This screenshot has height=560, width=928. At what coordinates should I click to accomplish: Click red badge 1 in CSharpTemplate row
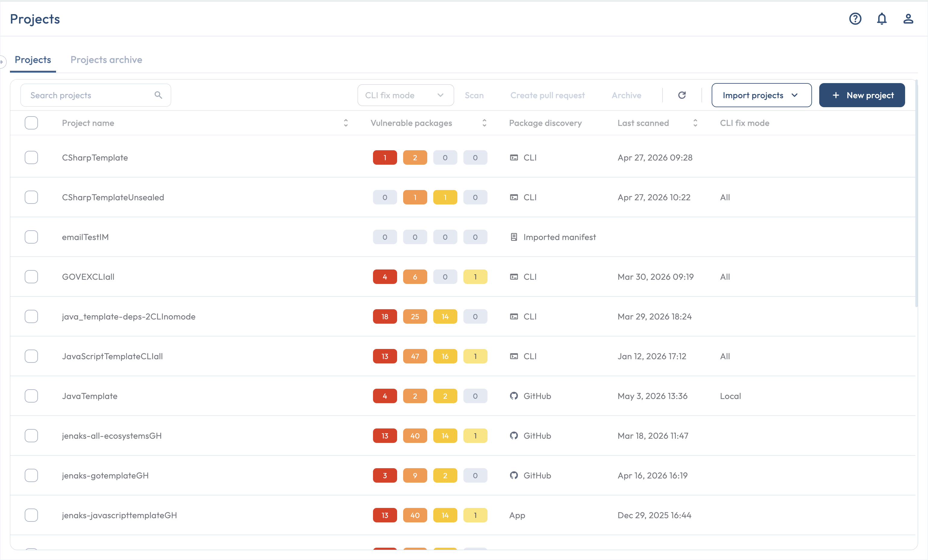click(x=385, y=158)
